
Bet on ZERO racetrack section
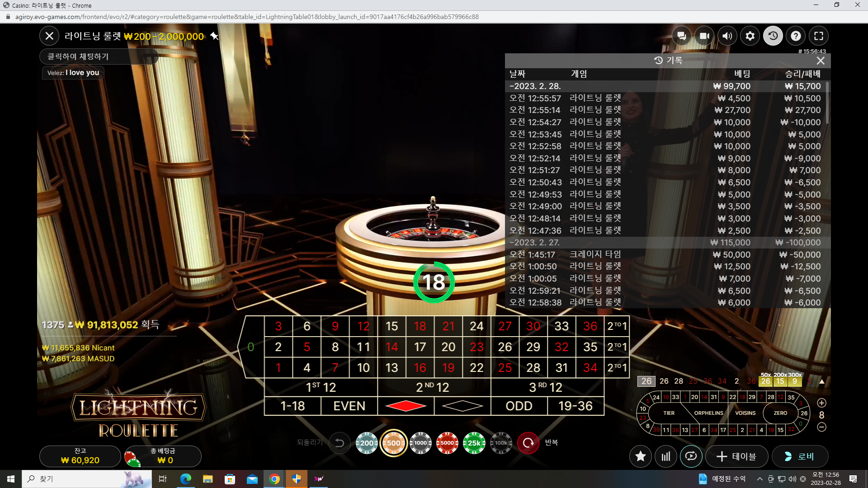780,413
